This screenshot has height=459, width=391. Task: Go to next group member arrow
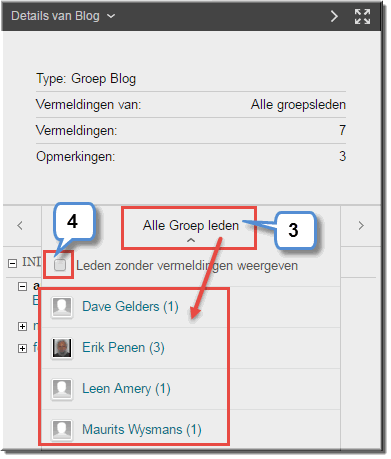(x=361, y=226)
